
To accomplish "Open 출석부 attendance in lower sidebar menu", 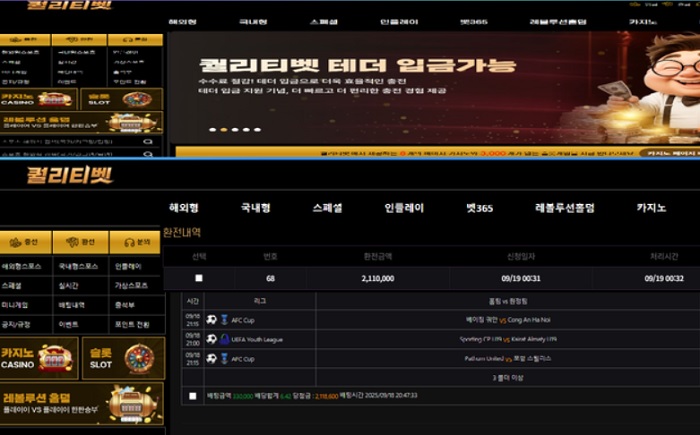I will tap(125, 305).
